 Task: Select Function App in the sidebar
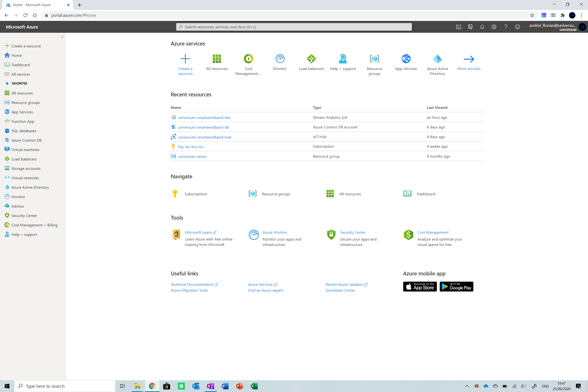pyautogui.click(x=23, y=122)
